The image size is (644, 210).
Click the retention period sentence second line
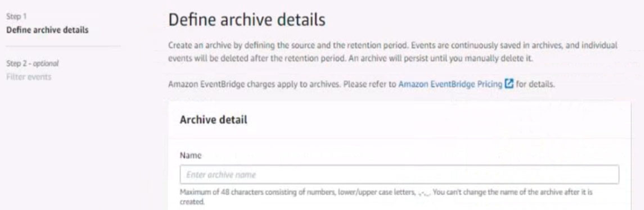click(350, 58)
